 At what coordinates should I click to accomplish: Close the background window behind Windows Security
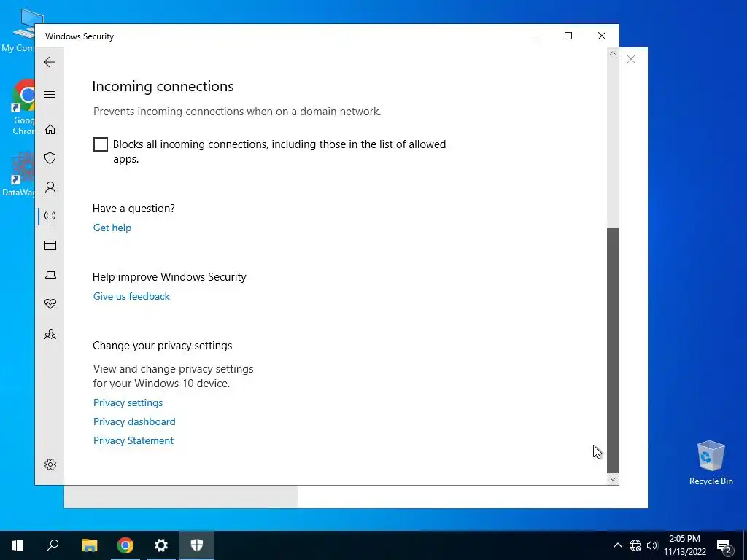click(x=631, y=59)
